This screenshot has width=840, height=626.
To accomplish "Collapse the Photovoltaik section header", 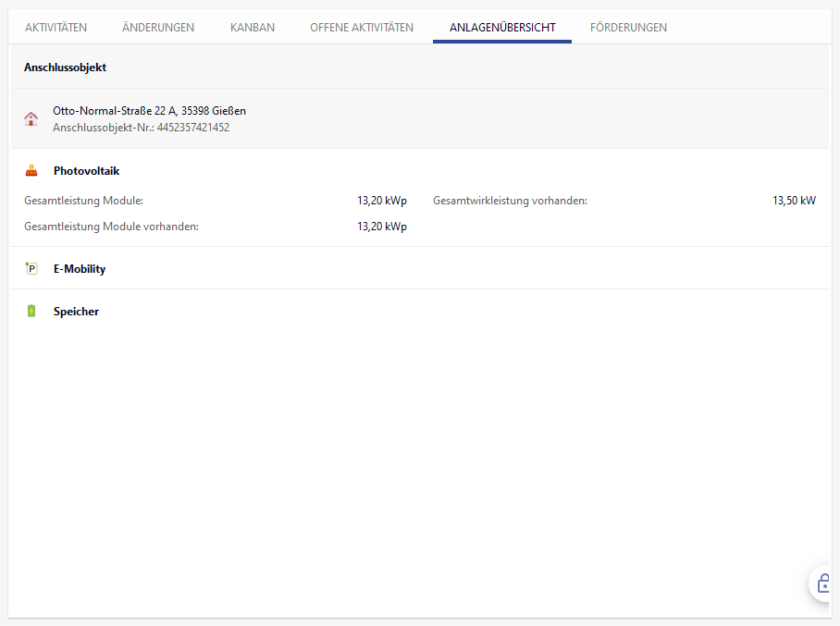I will [86, 171].
